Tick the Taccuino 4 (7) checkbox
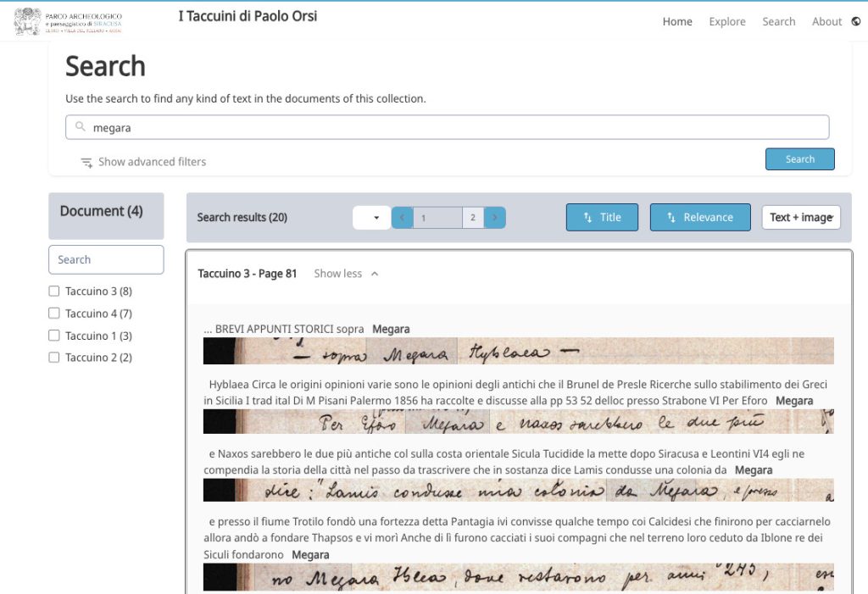The height and width of the screenshot is (594, 868). [x=53, y=314]
